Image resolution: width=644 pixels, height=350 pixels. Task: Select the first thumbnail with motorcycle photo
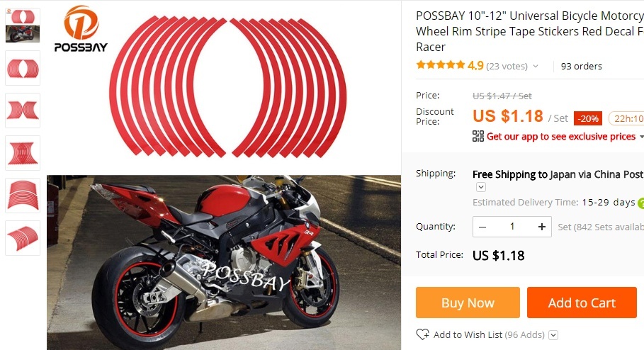23,26
